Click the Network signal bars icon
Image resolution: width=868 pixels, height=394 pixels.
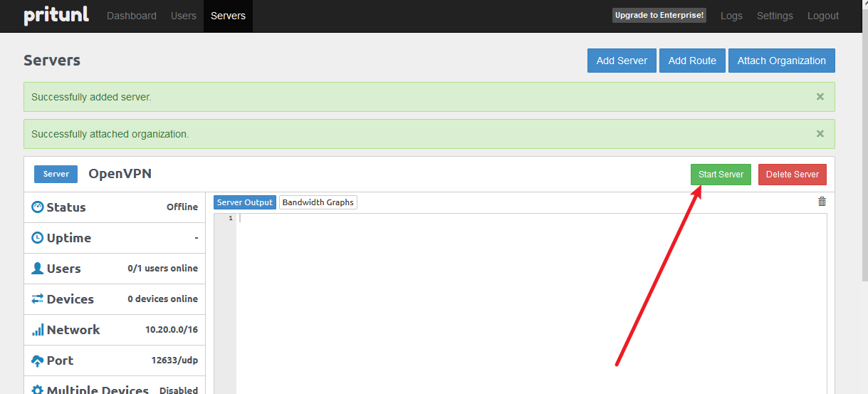tap(38, 330)
